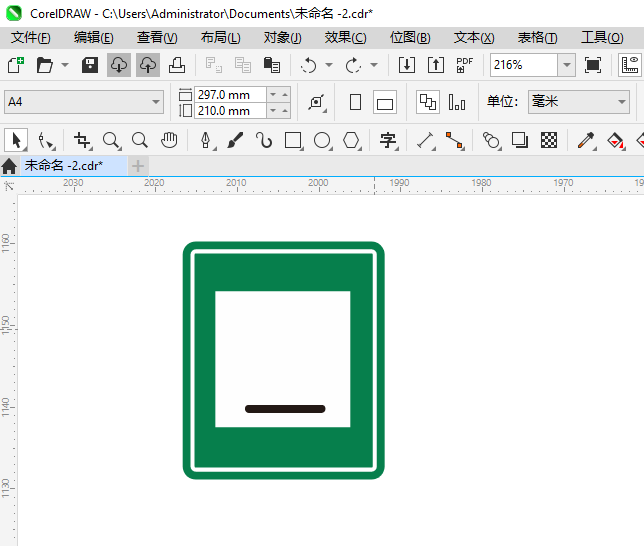Open a file using the folder icon
Screen dimensions: 644x546
pos(44,65)
